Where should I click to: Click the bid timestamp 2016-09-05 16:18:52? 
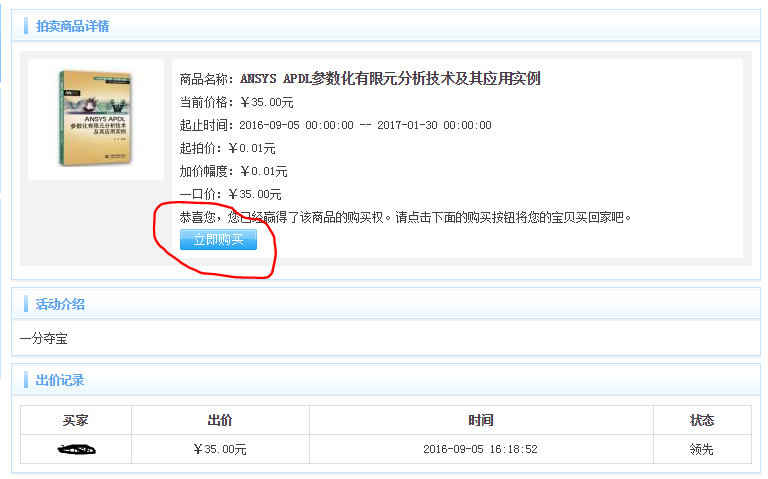click(x=481, y=450)
